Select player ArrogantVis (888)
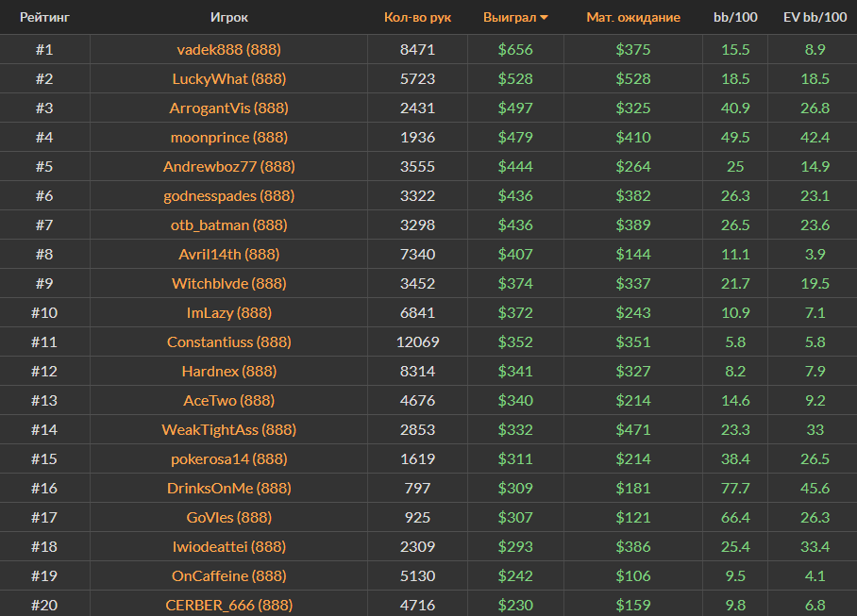857x616 pixels. [228, 108]
